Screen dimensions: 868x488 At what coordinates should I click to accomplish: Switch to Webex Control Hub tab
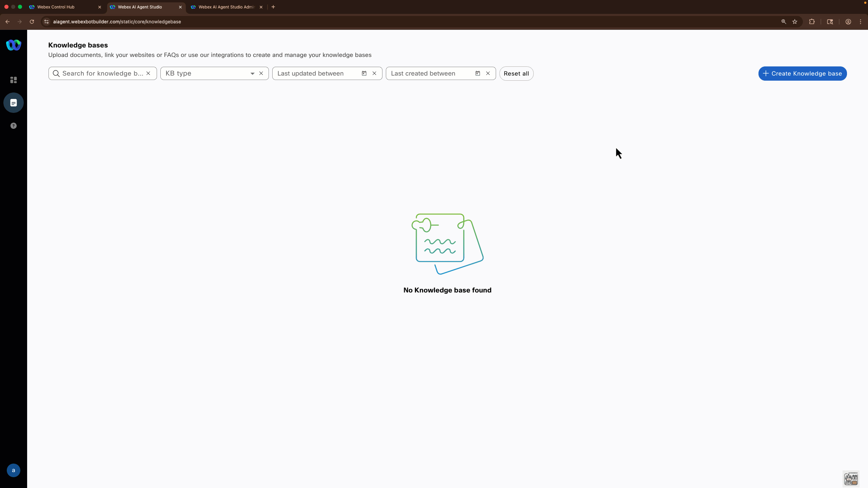click(x=56, y=7)
